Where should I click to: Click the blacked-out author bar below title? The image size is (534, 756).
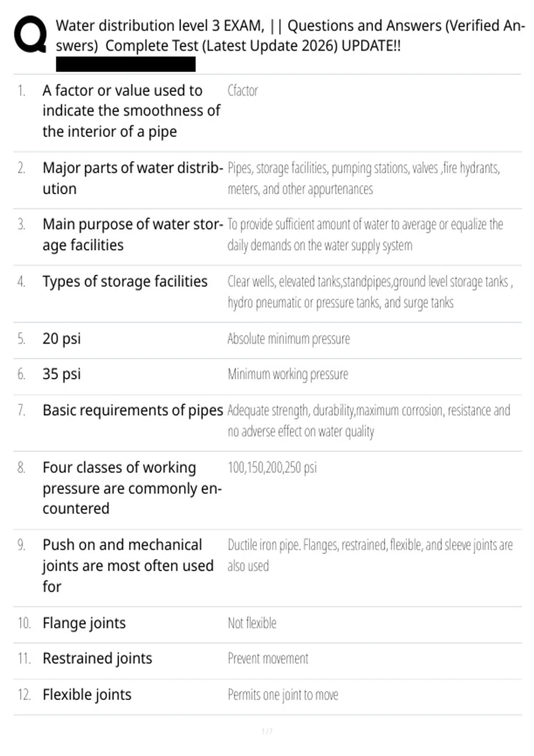(x=125, y=64)
